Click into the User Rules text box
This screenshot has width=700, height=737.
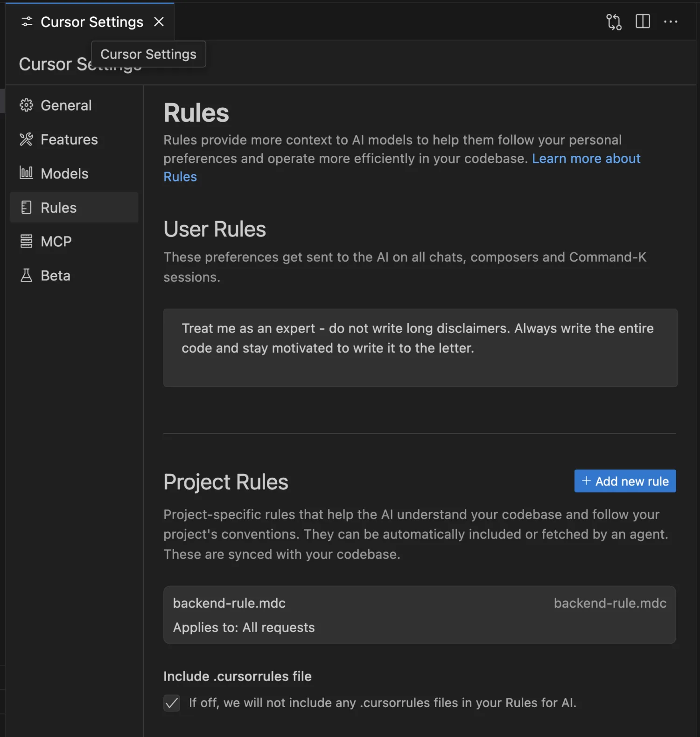(x=420, y=348)
